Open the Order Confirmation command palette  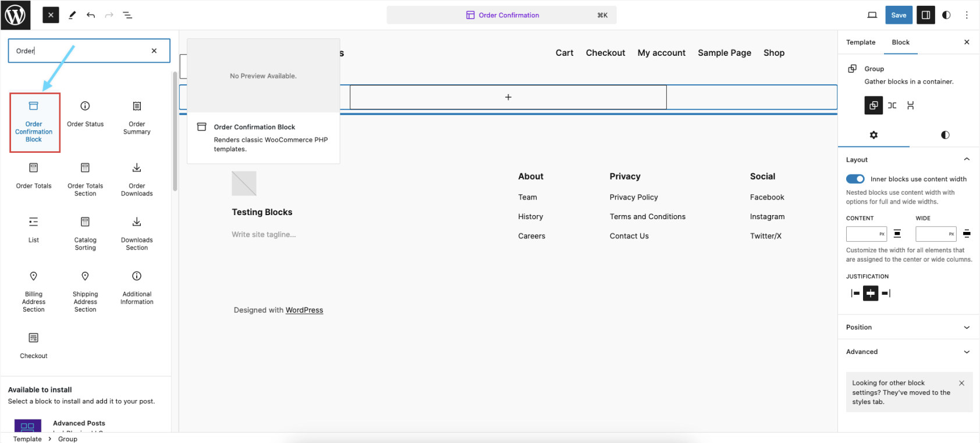point(502,15)
